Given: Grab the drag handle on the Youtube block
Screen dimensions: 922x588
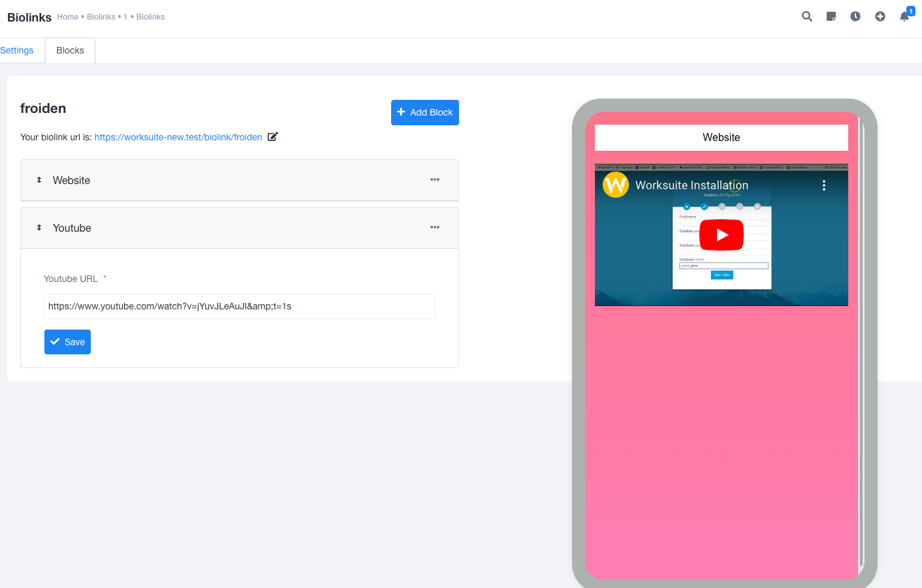Looking at the screenshot, I should pyautogui.click(x=38, y=227).
